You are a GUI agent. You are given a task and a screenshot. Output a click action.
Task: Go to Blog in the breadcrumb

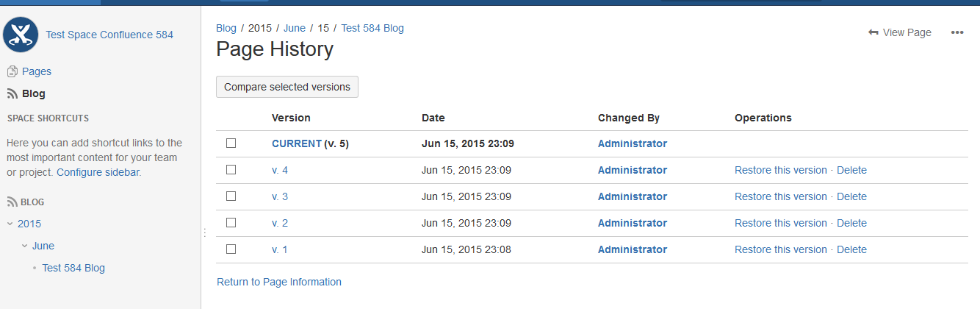pyautogui.click(x=226, y=28)
